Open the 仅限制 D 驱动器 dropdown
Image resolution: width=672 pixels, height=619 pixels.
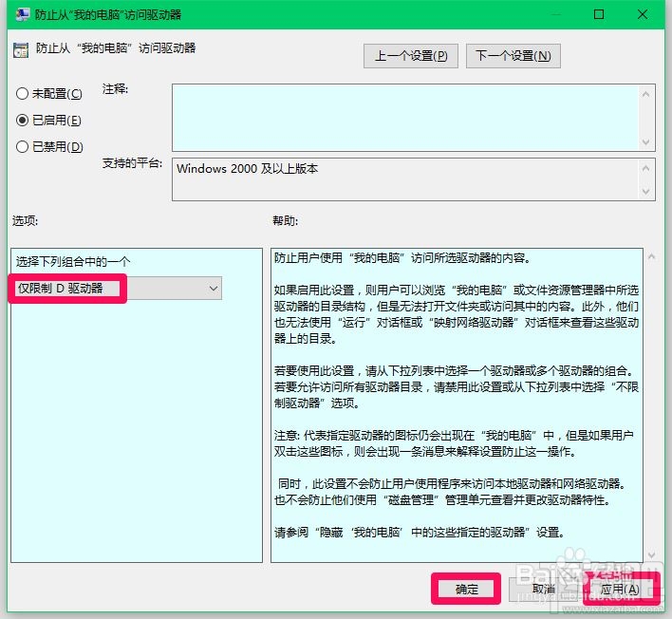tap(119, 288)
